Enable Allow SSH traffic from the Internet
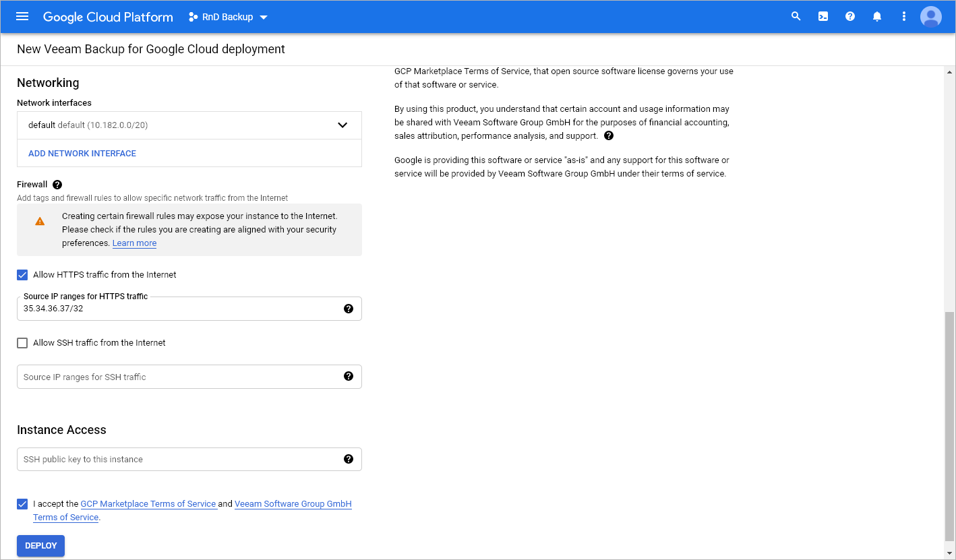 point(22,343)
